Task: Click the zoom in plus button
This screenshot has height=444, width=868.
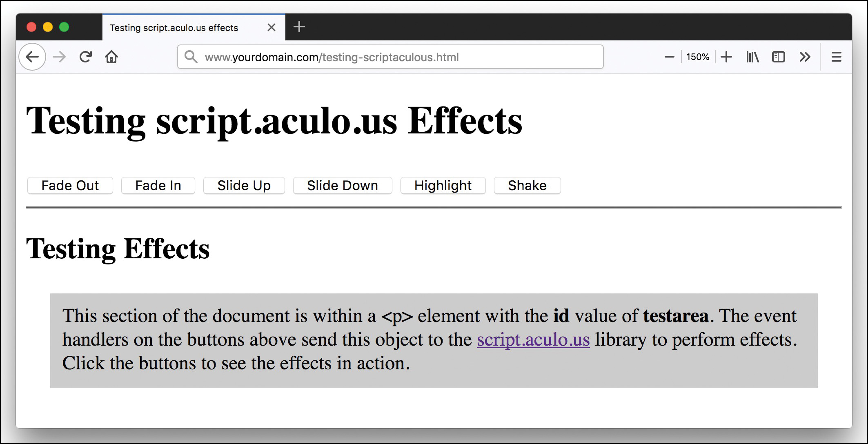Action: point(726,57)
